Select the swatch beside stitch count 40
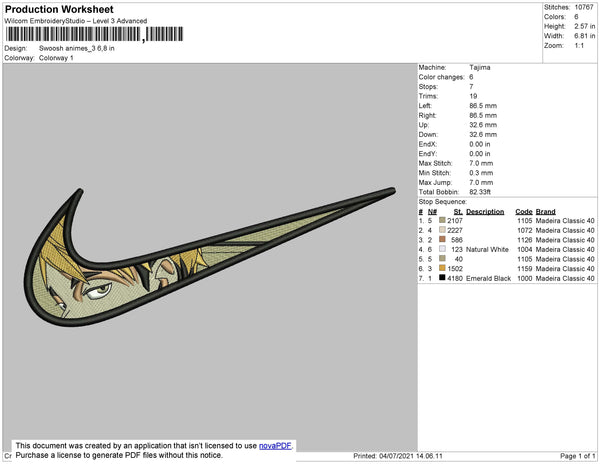Screen dimensions: 600x464 point(442,258)
